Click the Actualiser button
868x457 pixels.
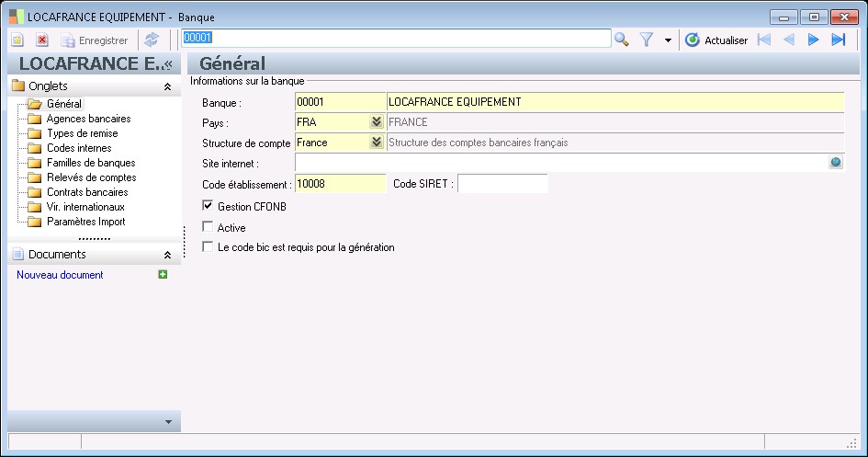(716, 40)
